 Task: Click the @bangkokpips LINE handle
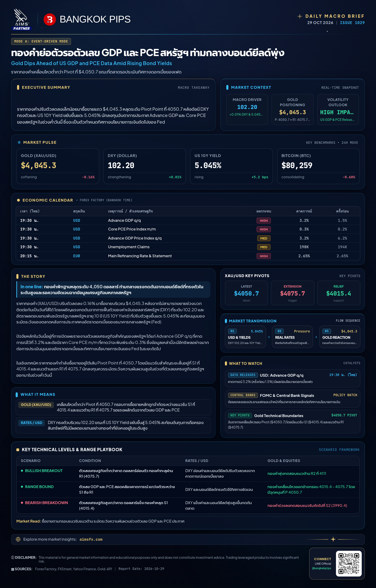point(321,568)
